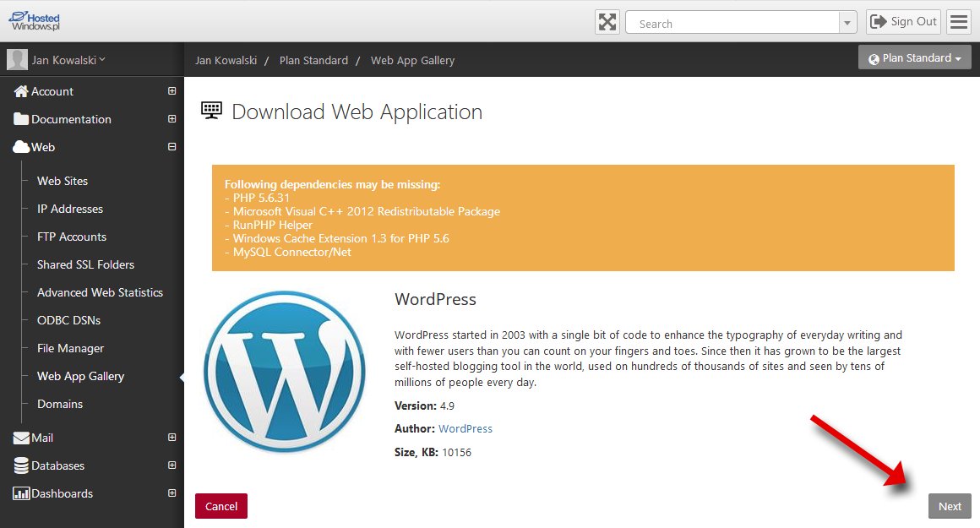
Task: Open the search dropdown arrow
Action: click(x=847, y=23)
